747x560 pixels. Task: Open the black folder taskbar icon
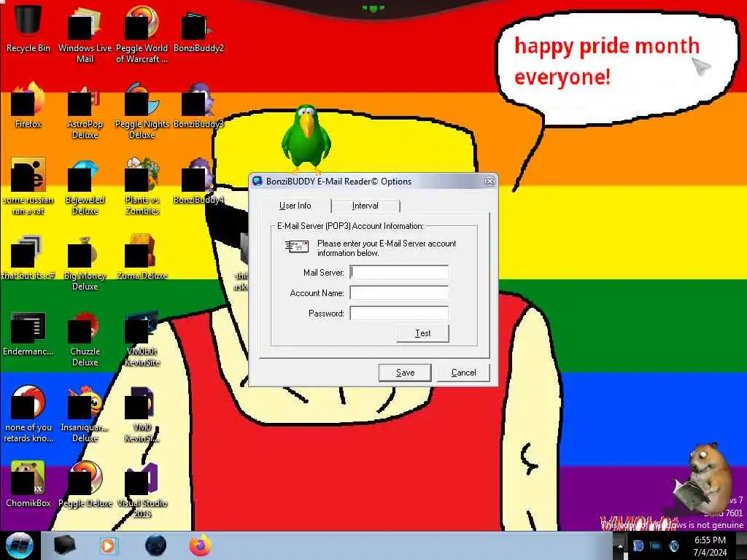coord(64,545)
